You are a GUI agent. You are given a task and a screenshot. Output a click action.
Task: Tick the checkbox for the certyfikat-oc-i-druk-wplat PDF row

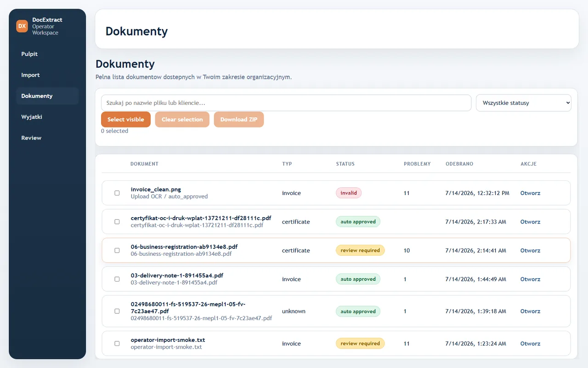coord(117,222)
